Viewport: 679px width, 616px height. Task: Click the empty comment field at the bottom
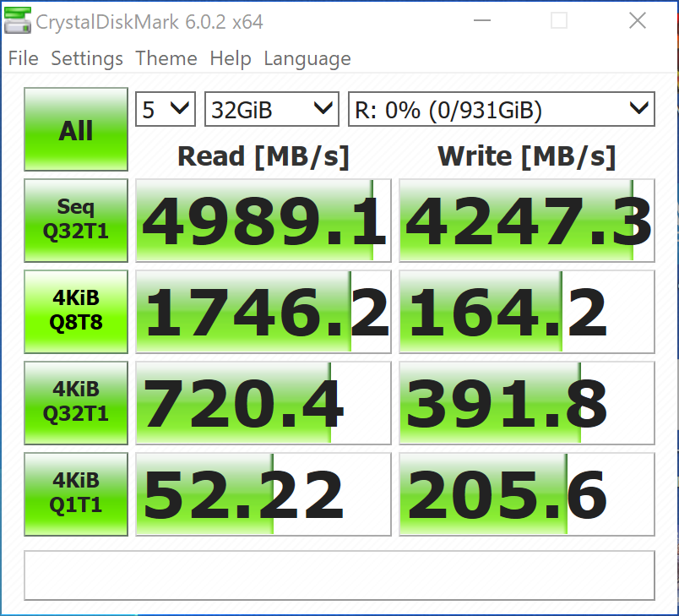339,575
